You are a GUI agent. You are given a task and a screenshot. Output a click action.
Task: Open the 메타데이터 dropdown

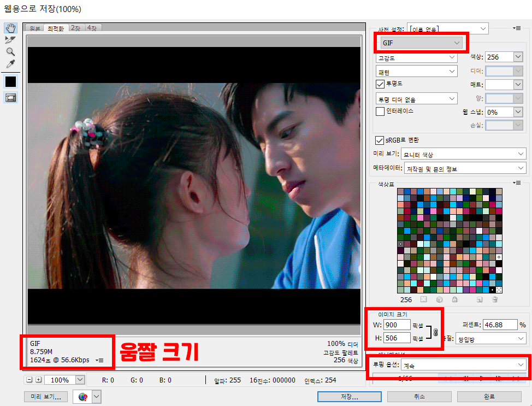pyautogui.click(x=465, y=168)
